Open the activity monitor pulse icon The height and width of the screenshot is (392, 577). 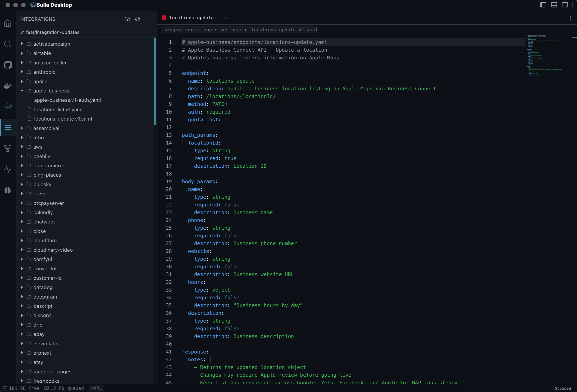8,169
